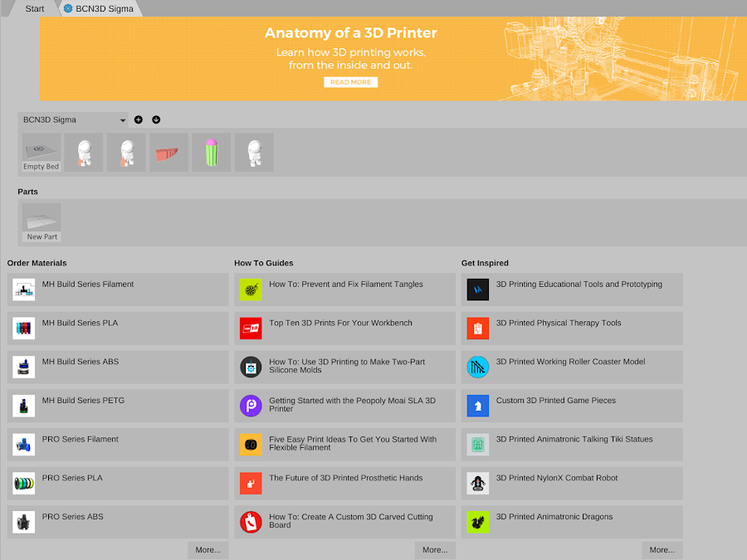Open '3D Printed NylonX Combat Robot'

[556, 478]
